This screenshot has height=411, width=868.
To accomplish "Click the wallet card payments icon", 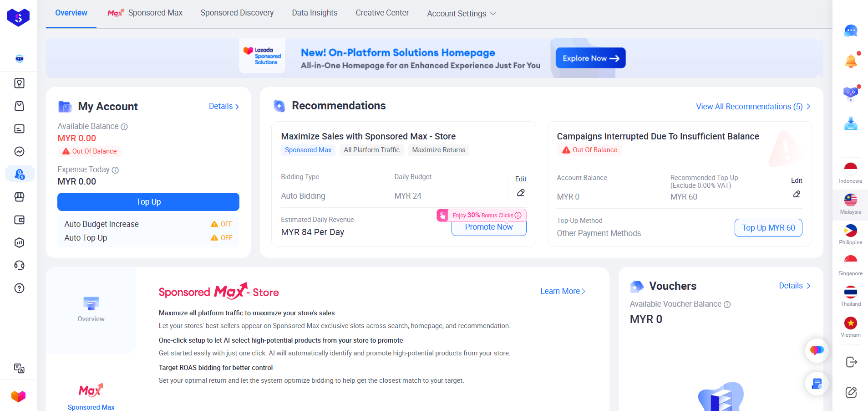I will [x=19, y=220].
